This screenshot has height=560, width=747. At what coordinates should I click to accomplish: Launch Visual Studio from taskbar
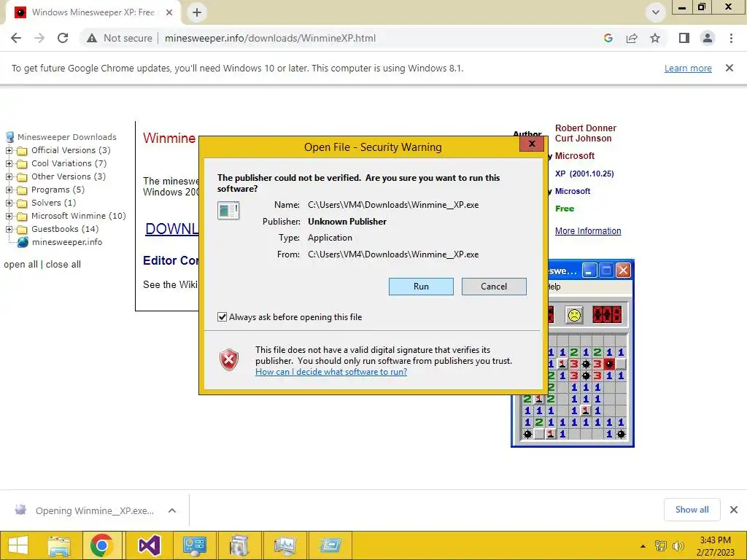pyautogui.click(x=149, y=545)
